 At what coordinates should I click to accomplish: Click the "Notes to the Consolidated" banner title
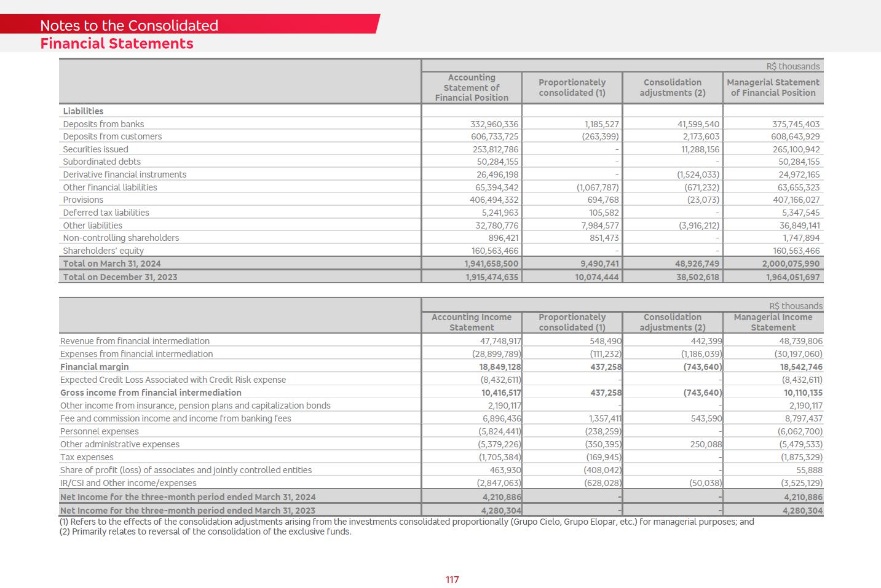point(129,25)
